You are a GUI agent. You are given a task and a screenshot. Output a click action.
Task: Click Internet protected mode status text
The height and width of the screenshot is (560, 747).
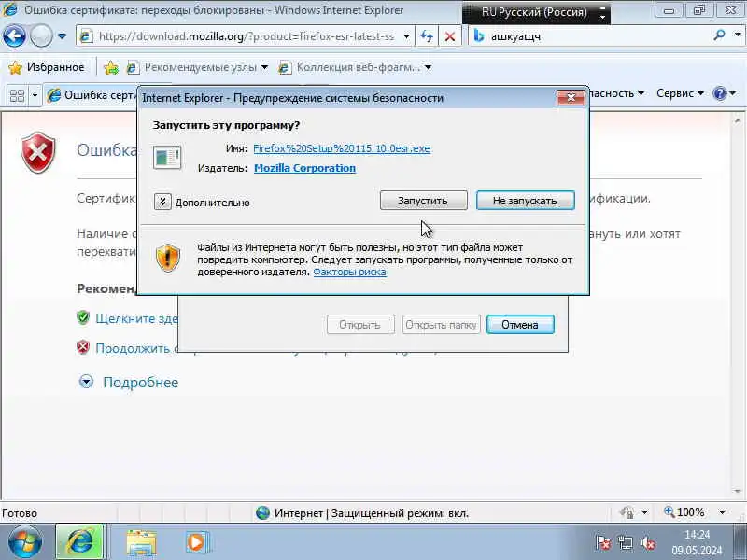[371, 513]
